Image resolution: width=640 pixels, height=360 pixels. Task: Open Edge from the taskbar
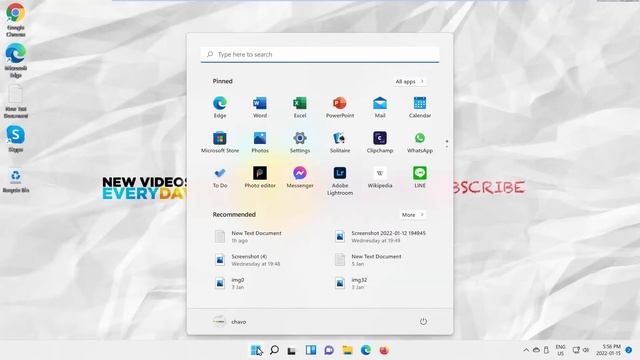pyautogui.click(x=366, y=350)
